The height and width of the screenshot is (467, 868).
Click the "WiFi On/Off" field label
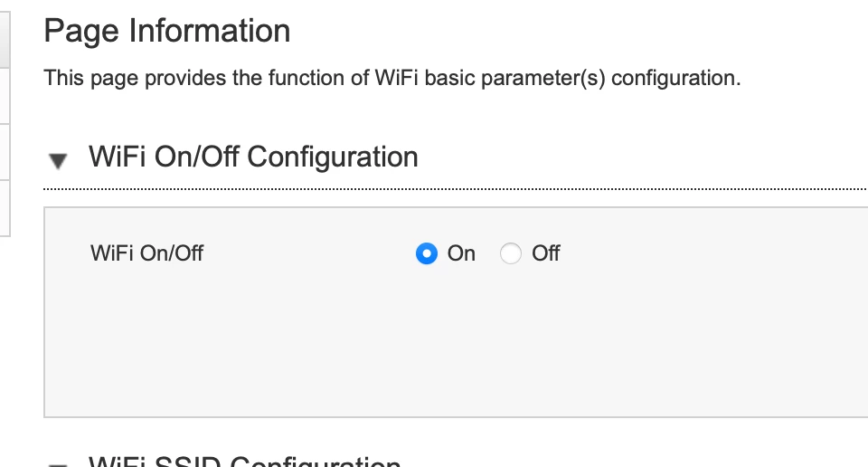(x=147, y=253)
